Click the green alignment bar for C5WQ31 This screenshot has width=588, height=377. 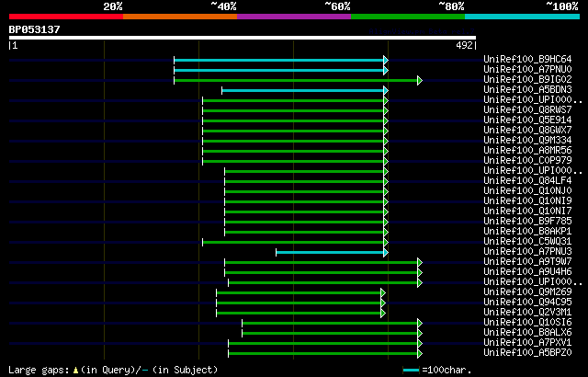tap(293, 243)
